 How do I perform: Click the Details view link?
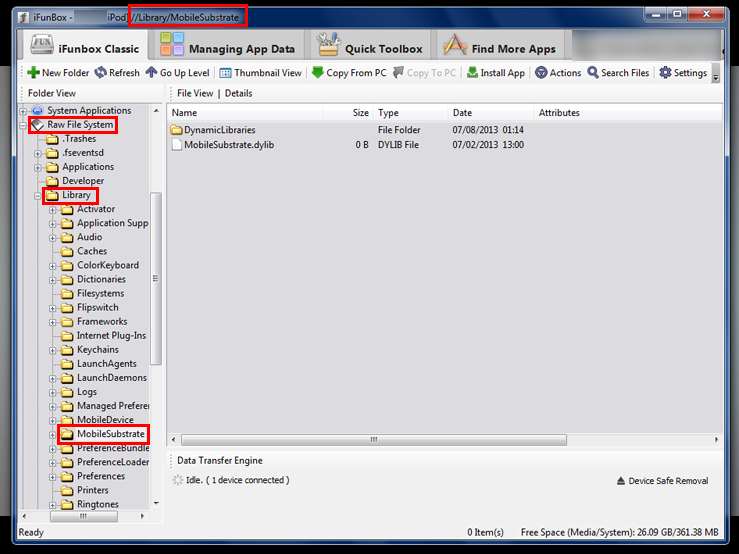tap(238, 93)
